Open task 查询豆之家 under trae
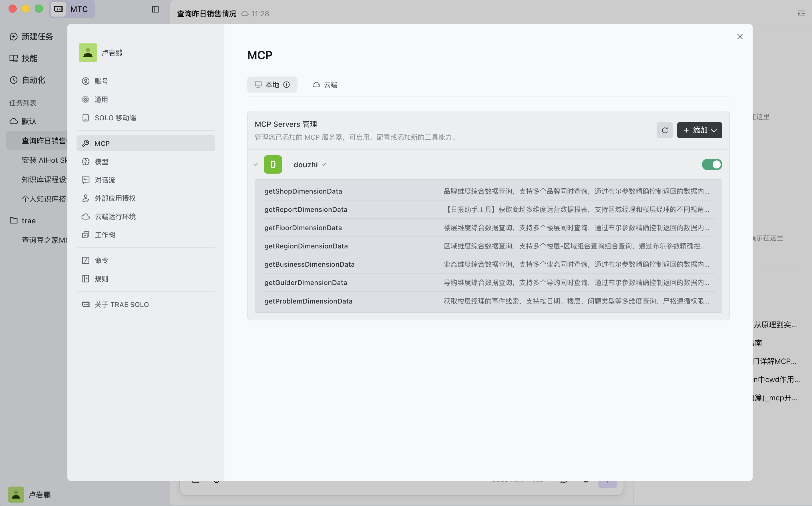 point(37,240)
